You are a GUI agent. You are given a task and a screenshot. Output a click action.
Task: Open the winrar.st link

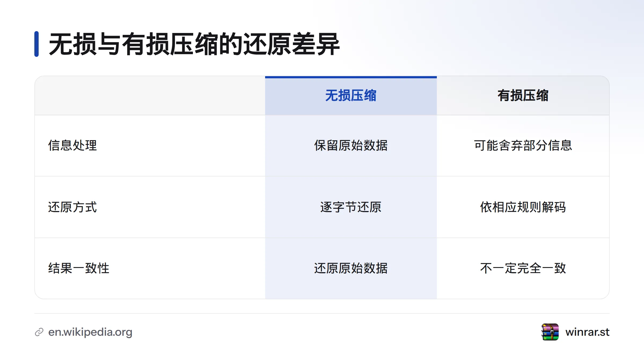(x=587, y=332)
